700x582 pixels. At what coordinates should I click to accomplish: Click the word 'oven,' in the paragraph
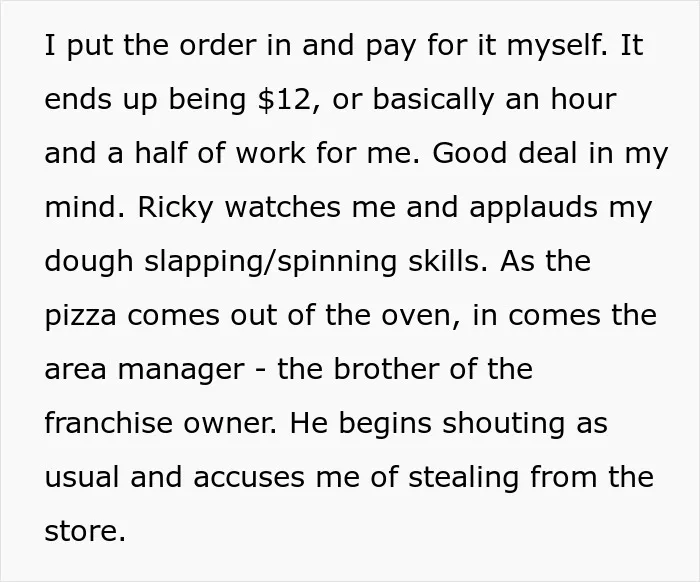[x=421, y=316]
